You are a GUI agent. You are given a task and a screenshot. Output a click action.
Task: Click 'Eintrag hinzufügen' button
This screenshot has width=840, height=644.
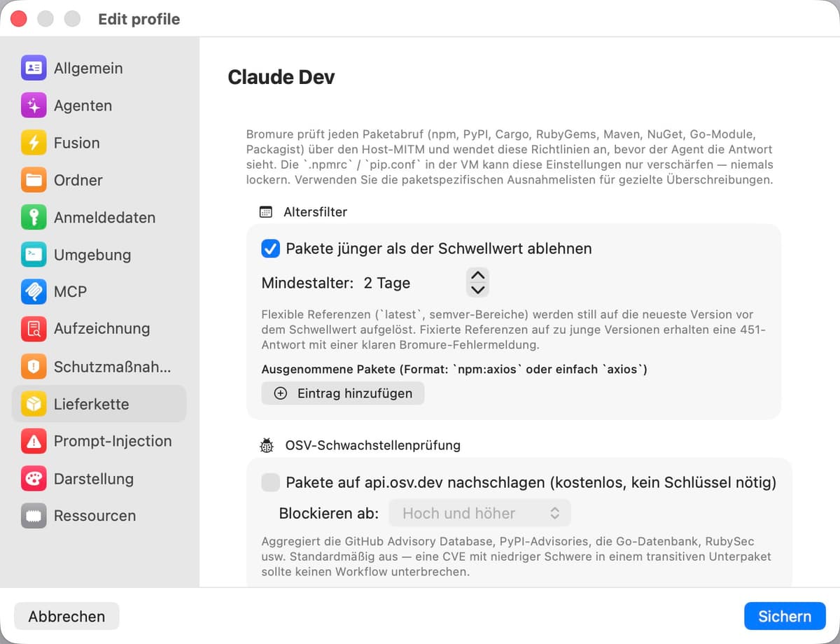[343, 393]
